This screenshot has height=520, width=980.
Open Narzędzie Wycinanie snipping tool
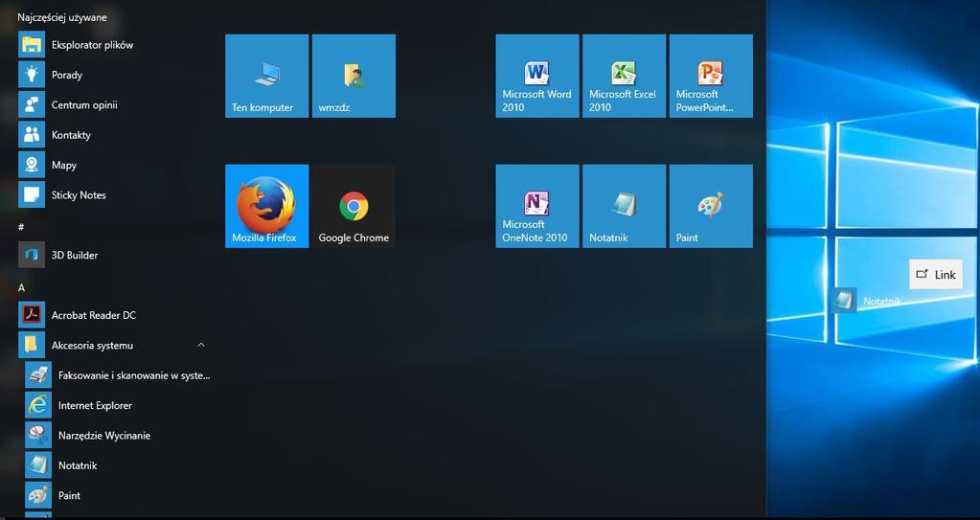coord(118,435)
